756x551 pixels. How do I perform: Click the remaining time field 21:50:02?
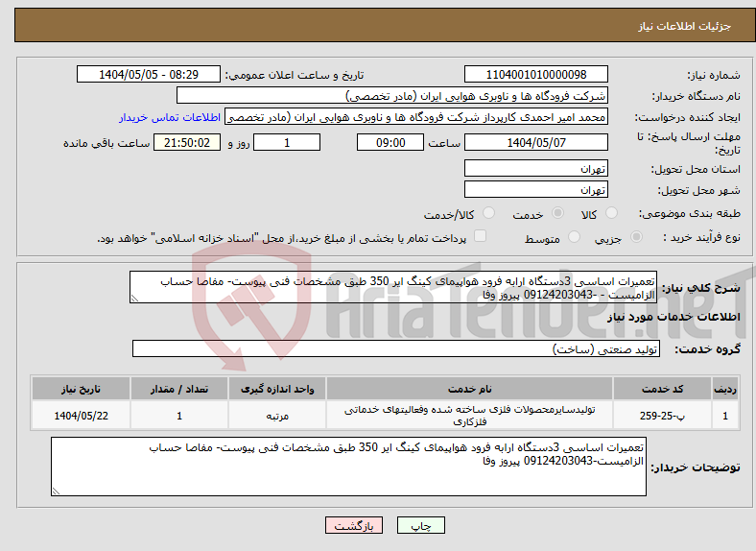[x=187, y=142]
